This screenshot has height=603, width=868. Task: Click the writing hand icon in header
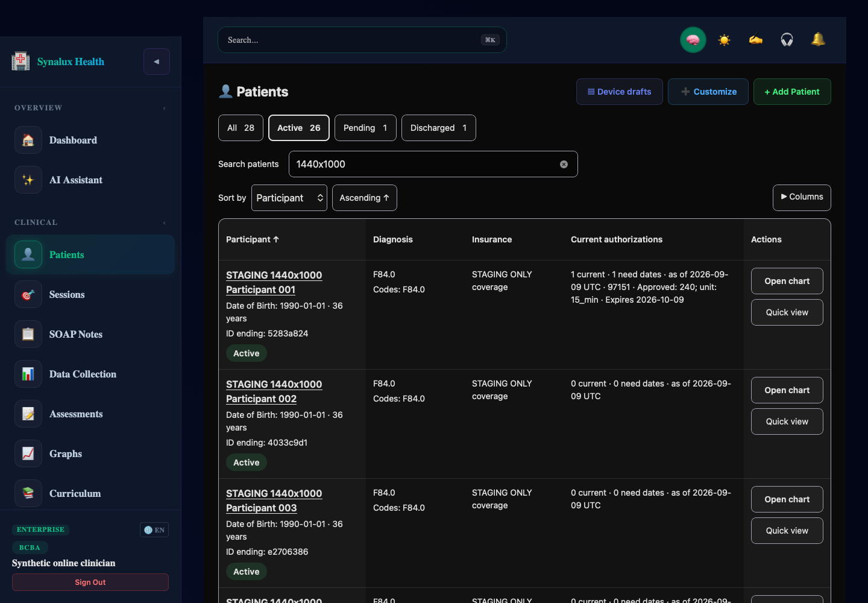(x=756, y=40)
